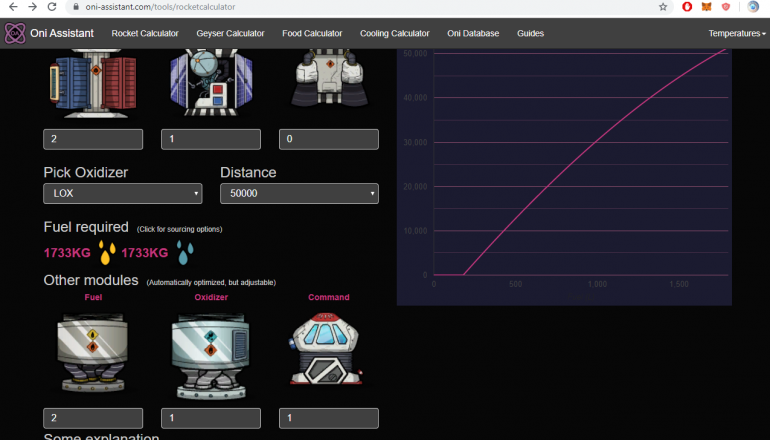Open the Geyser Calculator page
Screen dimensions: 770x440
pos(230,33)
